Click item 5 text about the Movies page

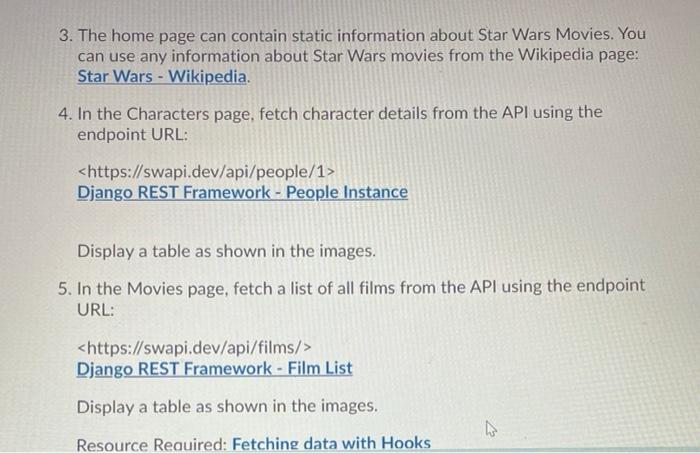click(361, 298)
